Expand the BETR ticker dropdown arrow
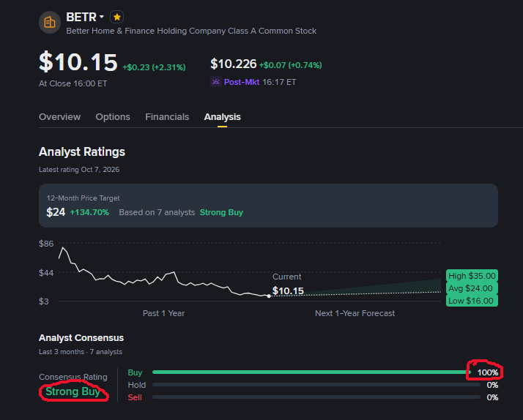This screenshot has height=420, width=523. 102,17
